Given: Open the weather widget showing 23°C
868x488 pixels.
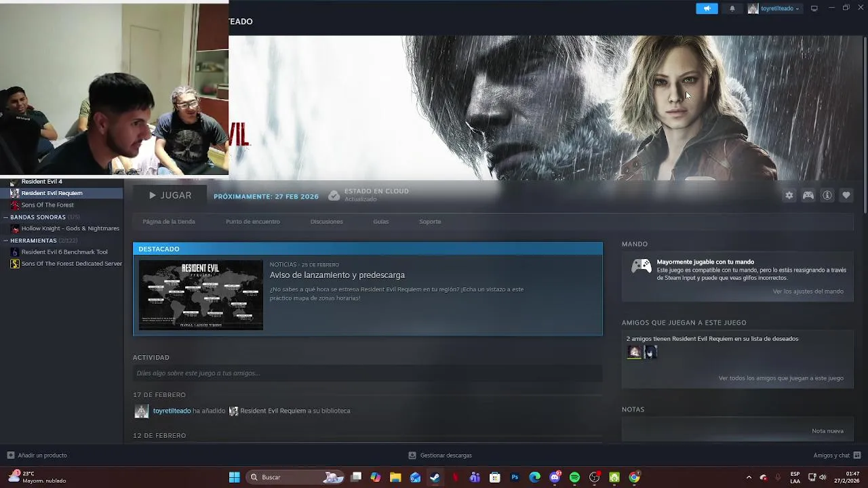Looking at the screenshot, I should pos(37,477).
